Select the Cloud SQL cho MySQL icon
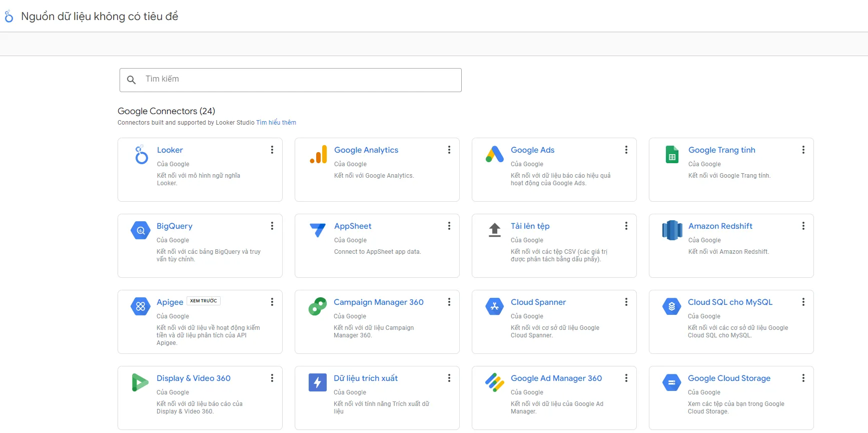Viewport: 868px width, 433px height. 672,306
